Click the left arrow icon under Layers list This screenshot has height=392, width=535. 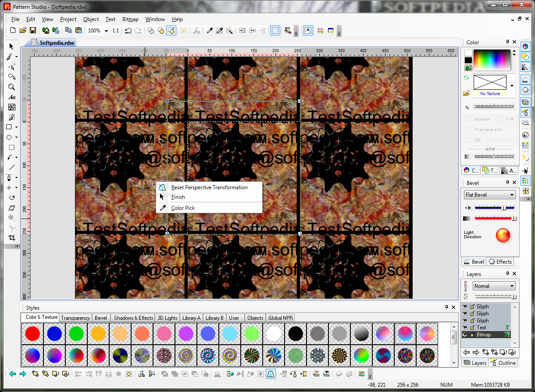click(467, 352)
